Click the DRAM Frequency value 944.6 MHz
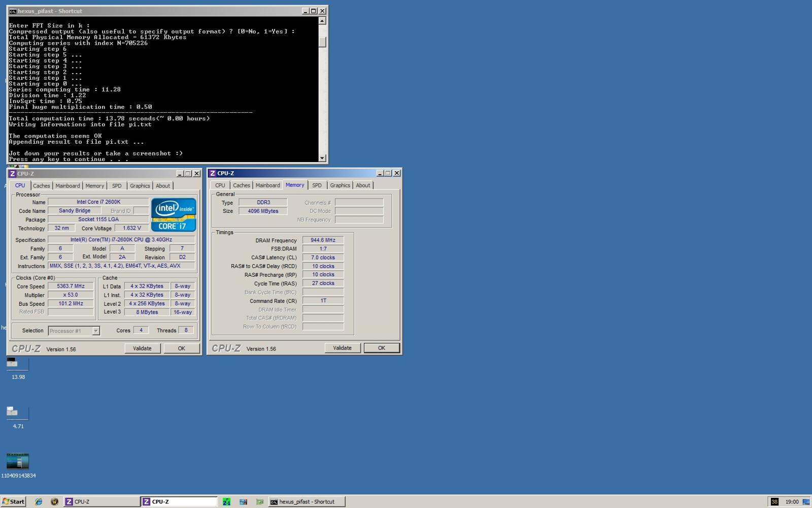The image size is (812, 508). (x=323, y=240)
